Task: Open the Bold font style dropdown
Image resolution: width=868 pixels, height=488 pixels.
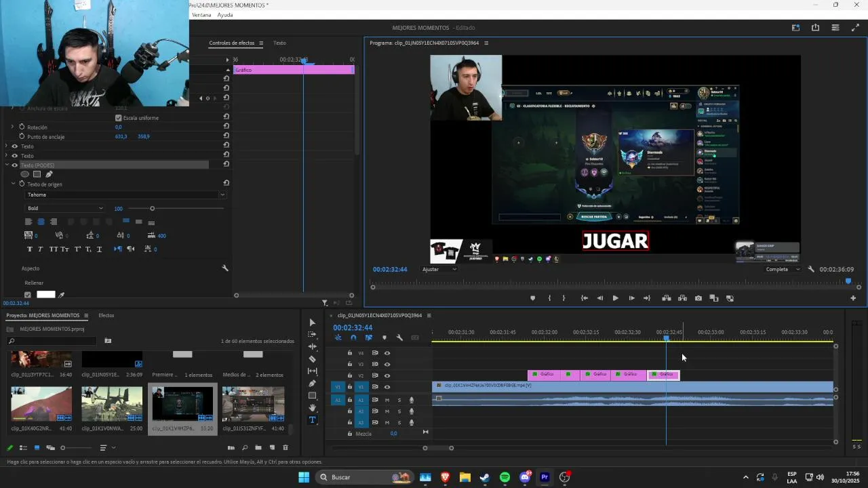Action: click(x=65, y=208)
